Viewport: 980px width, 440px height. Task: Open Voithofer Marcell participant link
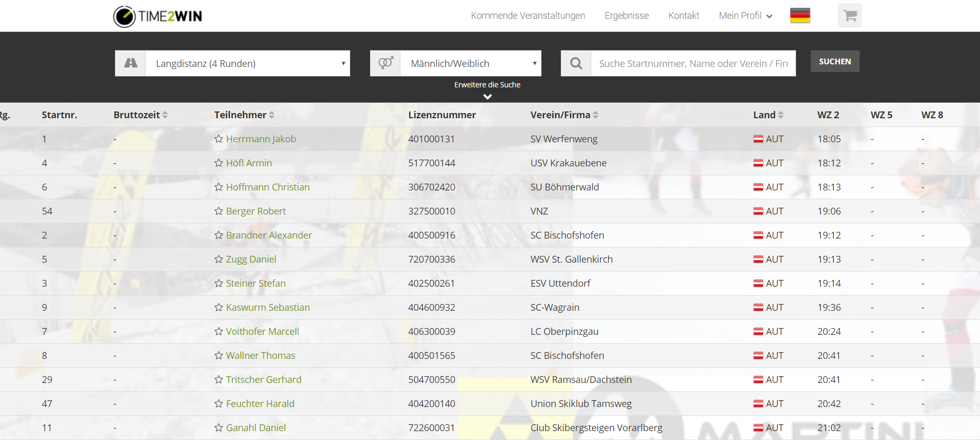pyautogui.click(x=262, y=331)
